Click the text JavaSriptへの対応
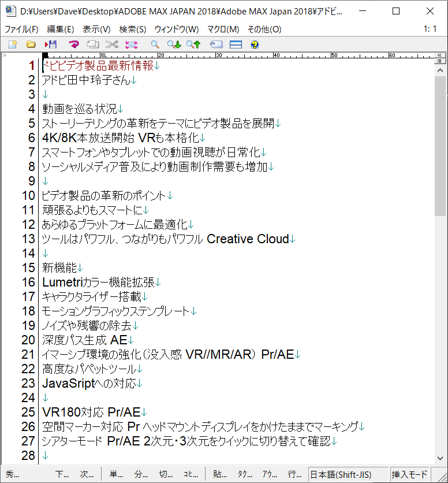 (89, 384)
